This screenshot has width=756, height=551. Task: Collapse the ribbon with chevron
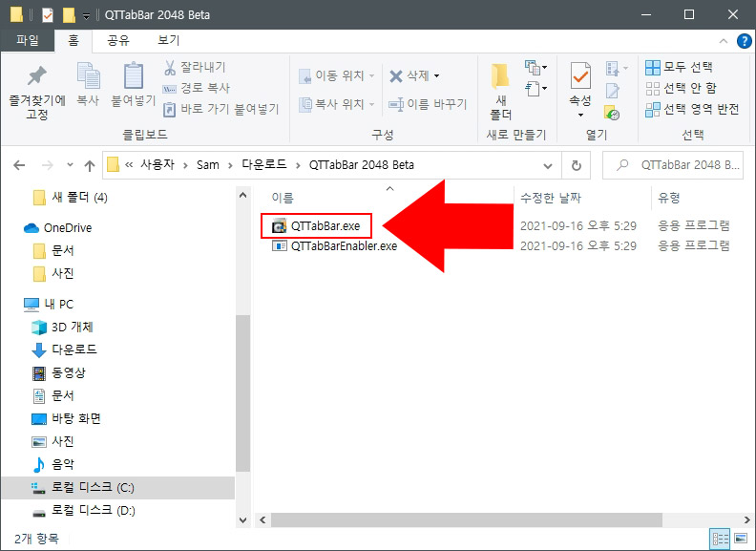pyautogui.click(x=724, y=41)
